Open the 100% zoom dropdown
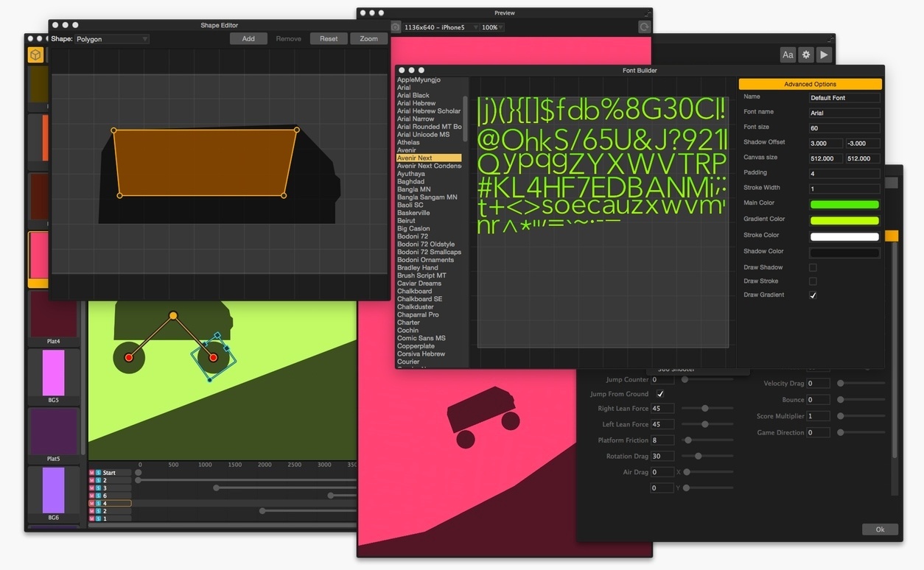The width and height of the screenshot is (924, 570). (493, 27)
